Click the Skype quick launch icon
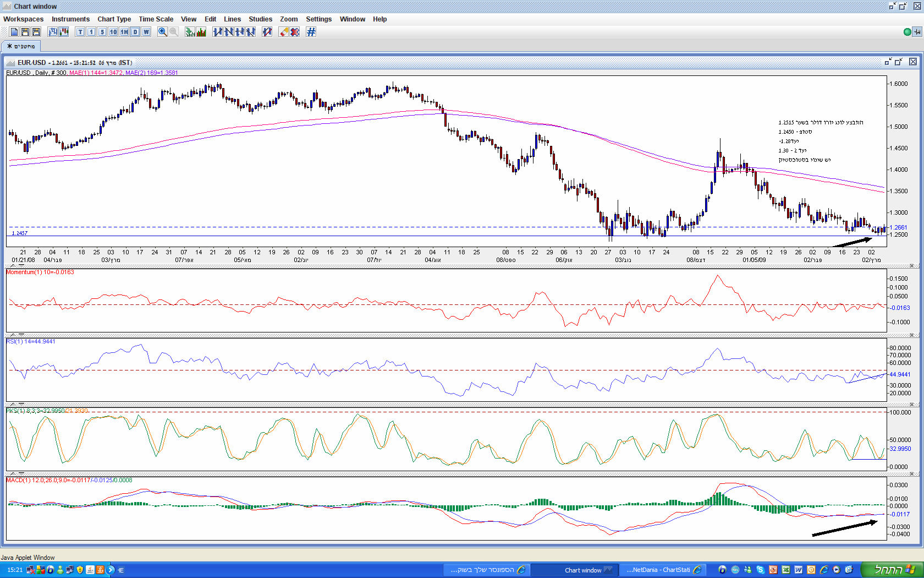The image size is (924, 578). (x=760, y=570)
